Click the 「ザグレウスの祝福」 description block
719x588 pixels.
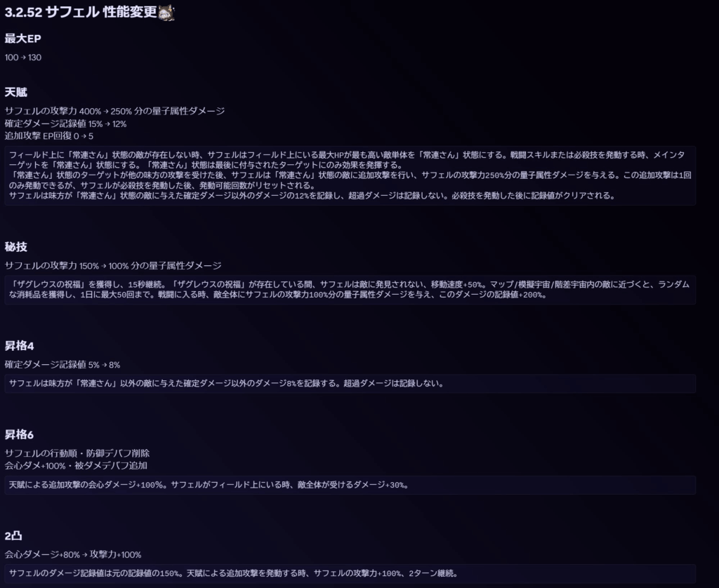350,289
